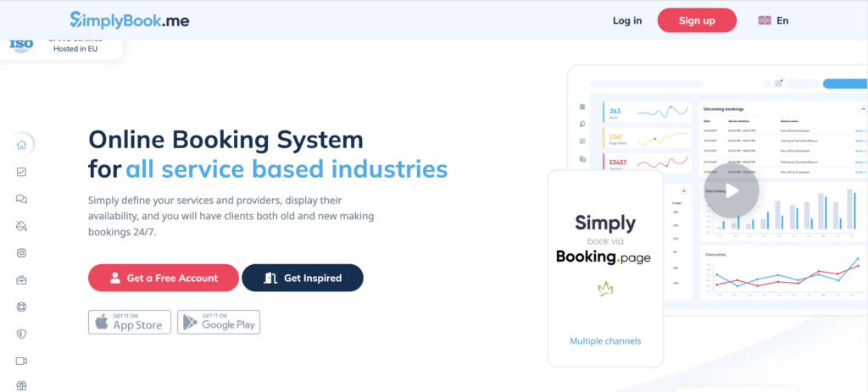868x392 pixels.
Task: Click the 2367 Page Views stat card
Action: click(647, 138)
